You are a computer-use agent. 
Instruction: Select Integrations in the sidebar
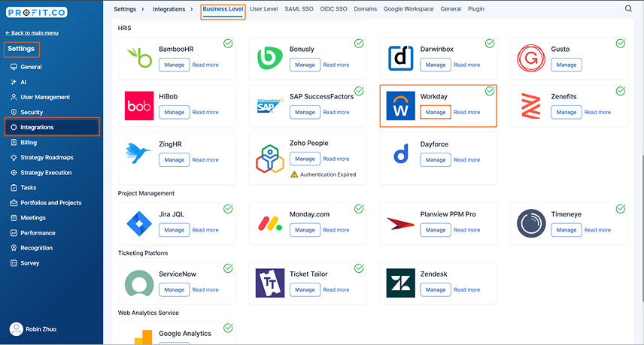click(52, 127)
